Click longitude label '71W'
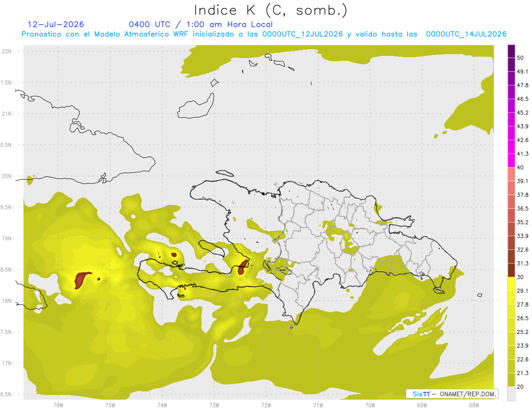This screenshot has height=411, width=532. pyautogui.click(x=318, y=405)
